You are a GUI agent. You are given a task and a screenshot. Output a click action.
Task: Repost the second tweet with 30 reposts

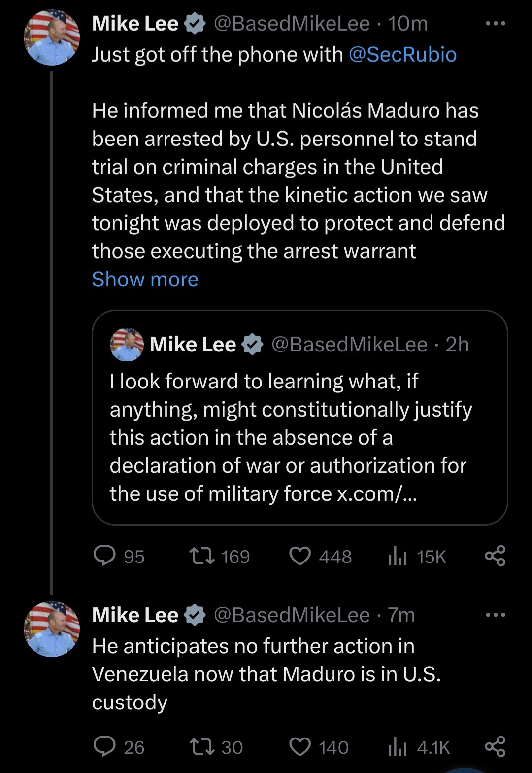pos(202,747)
